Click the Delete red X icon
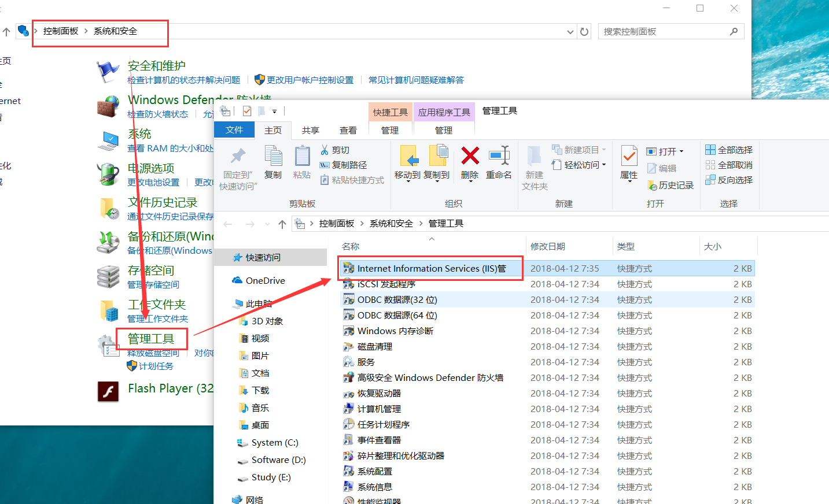This screenshot has height=504, width=829. [470, 155]
